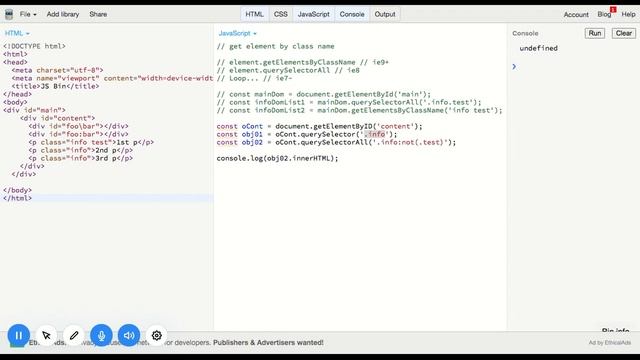Click the 'const obj02' code line

tap(336, 142)
